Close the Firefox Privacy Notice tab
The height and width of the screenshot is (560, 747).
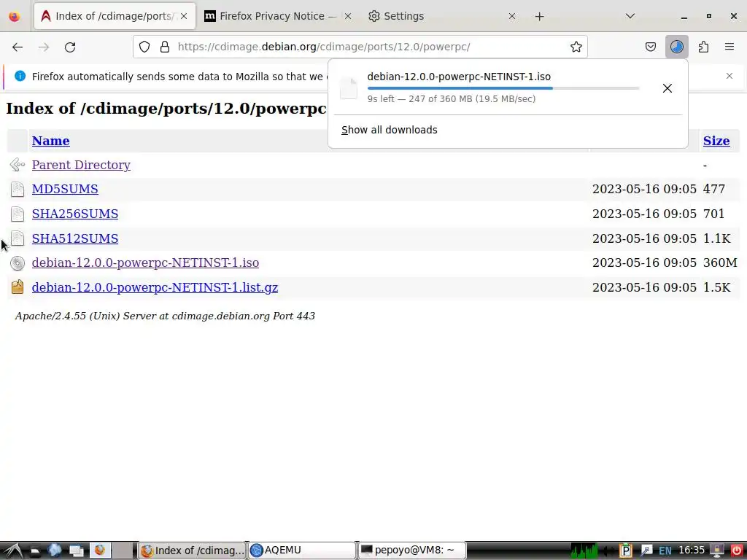pos(348,16)
